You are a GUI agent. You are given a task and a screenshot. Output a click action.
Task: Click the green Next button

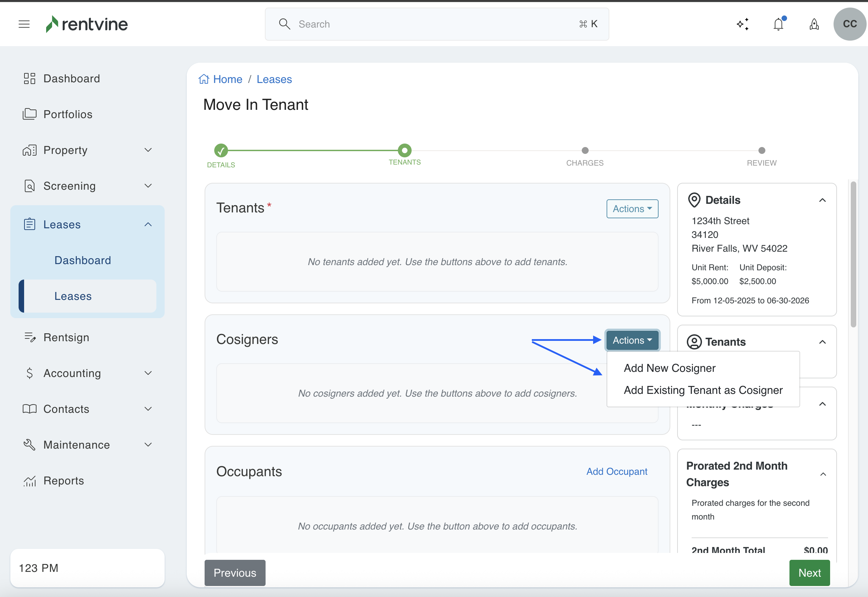click(809, 573)
